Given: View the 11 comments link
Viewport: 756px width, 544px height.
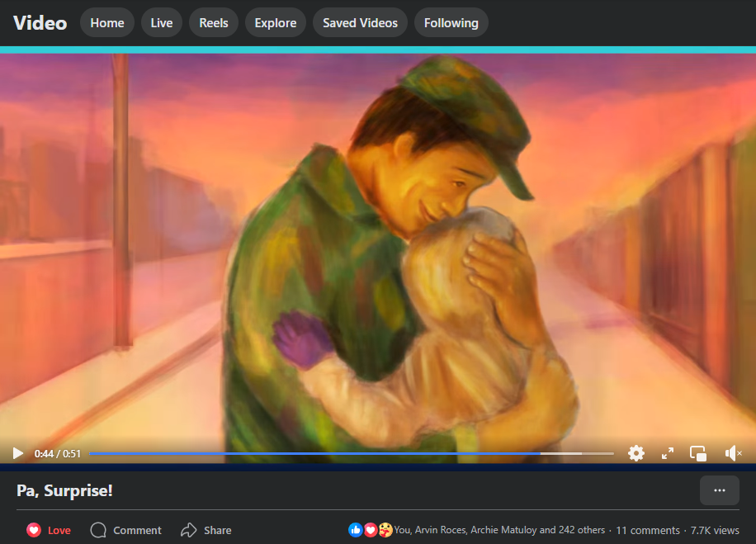Looking at the screenshot, I should pos(648,530).
